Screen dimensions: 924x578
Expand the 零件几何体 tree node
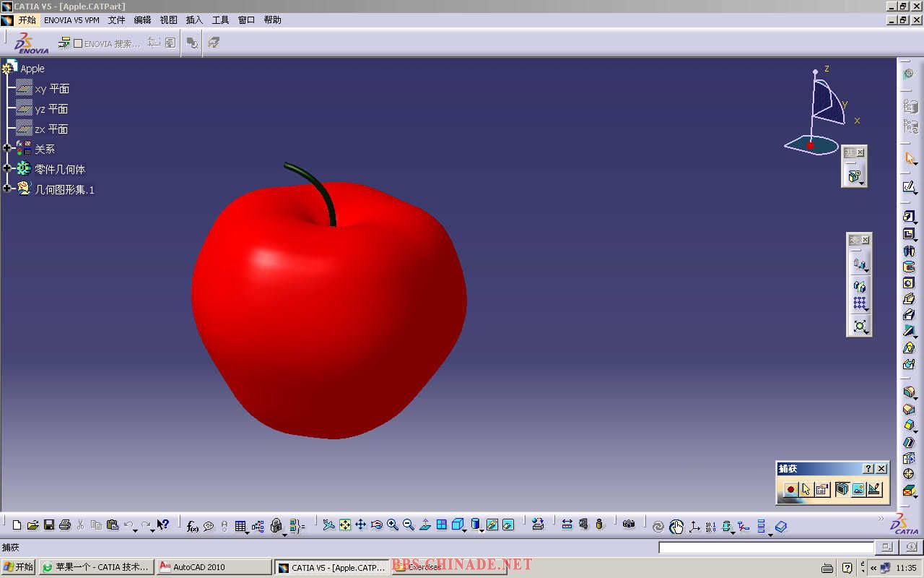[7, 168]
